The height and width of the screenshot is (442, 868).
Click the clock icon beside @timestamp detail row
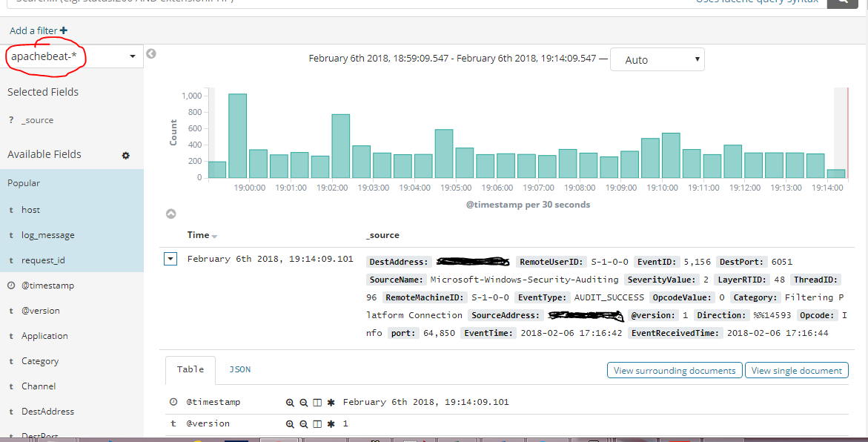[173, 402]
